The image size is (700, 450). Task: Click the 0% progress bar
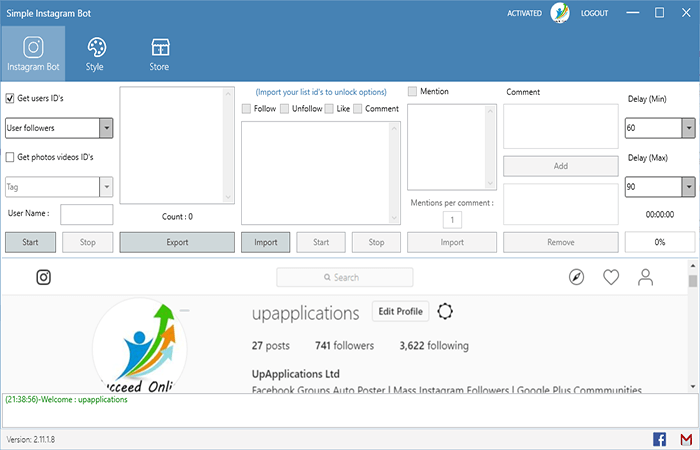pos(660,242)
